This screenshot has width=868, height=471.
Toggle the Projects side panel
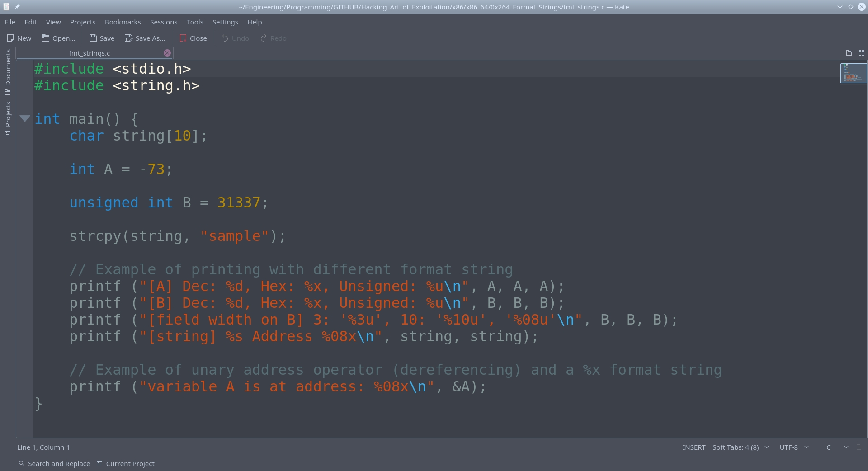click(x=8, y=118)
